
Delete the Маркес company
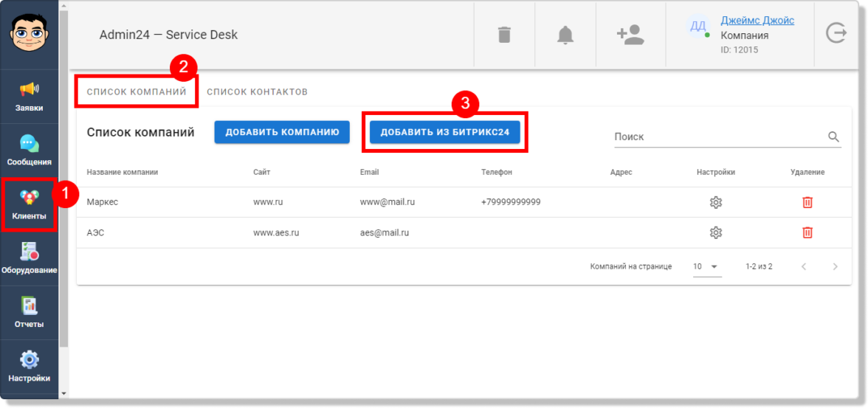[807, 202]
